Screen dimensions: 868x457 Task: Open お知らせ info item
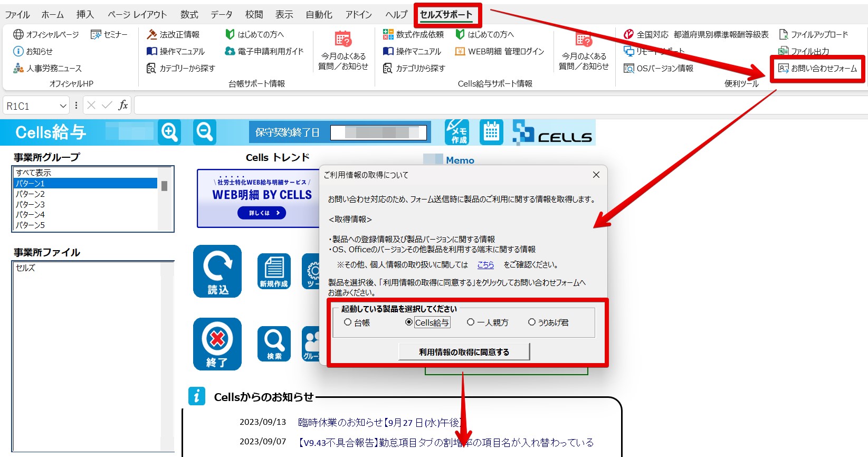(x=33, y=51)
